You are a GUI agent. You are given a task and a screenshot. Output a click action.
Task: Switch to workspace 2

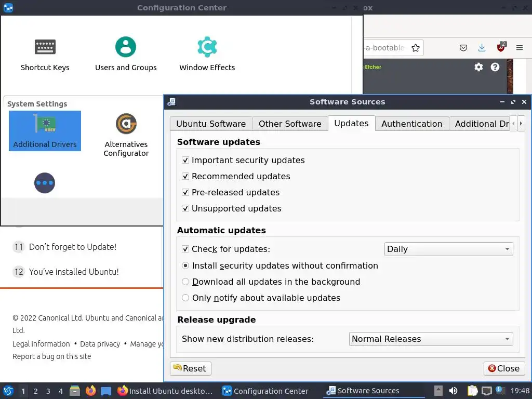point(36,391)
